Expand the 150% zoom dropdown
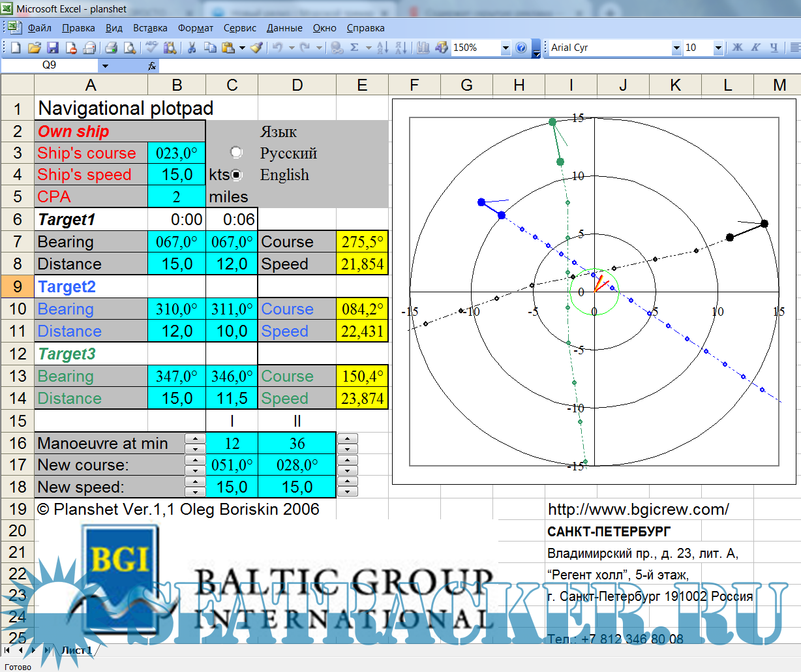The height and width of the screenshot is (672, 801). point(505,48)
